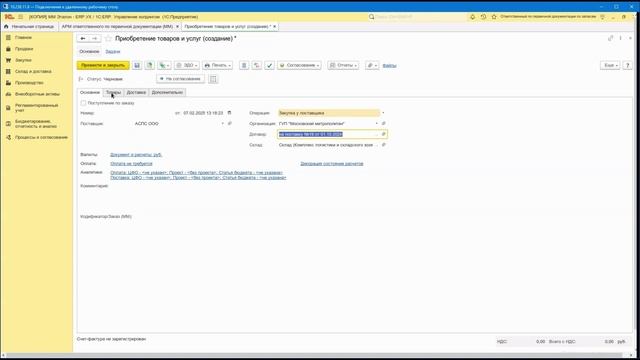
Task: Switch to the Товары tab
Action: 113,92
